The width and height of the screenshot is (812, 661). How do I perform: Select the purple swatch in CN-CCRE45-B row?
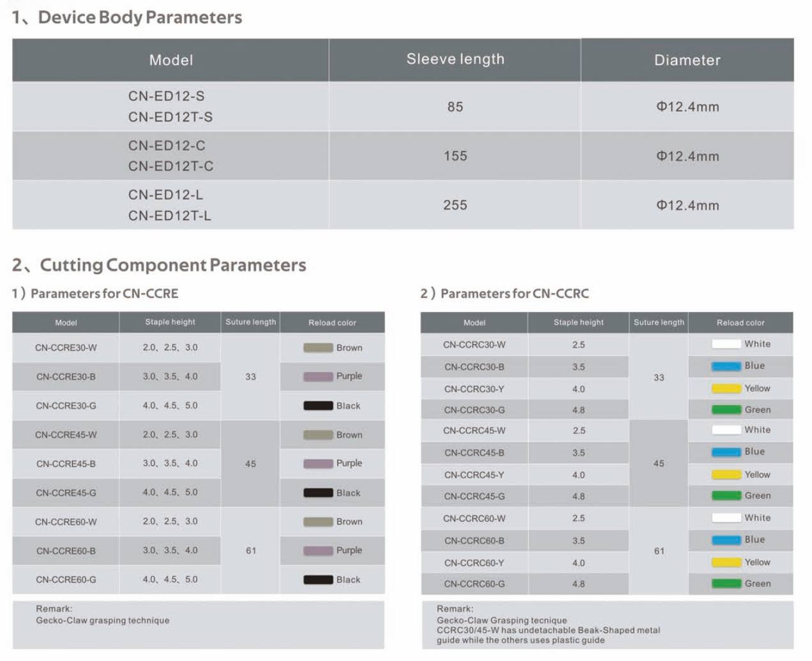318,464
